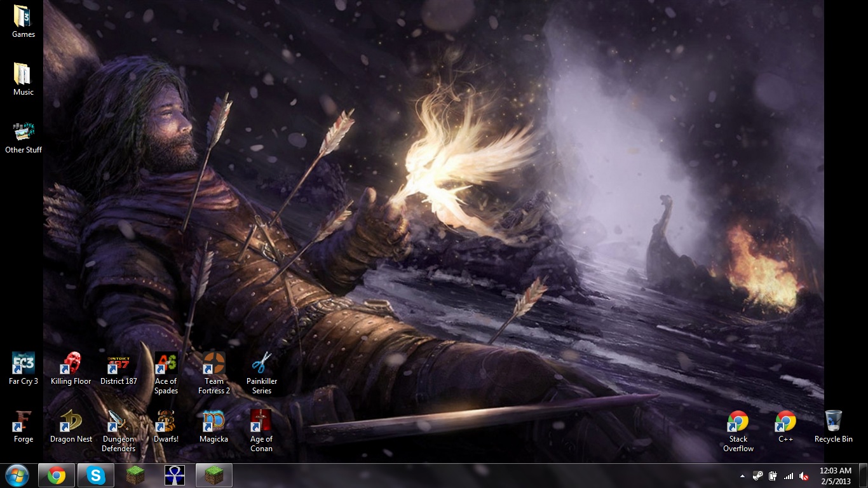The width and height of the screenshot is (868, 488).
Task: Open the Steam icon in the system tray
Action: click(x=758, y=475)
